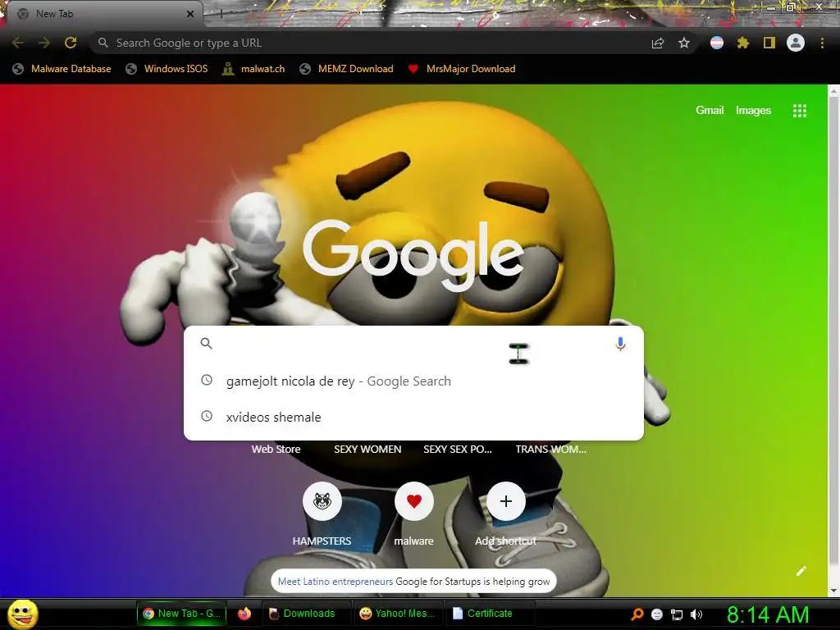The height and width of the screenshot is (630, 840).
Task: Add shortcut plus button
Action: (x=505, y=501)
